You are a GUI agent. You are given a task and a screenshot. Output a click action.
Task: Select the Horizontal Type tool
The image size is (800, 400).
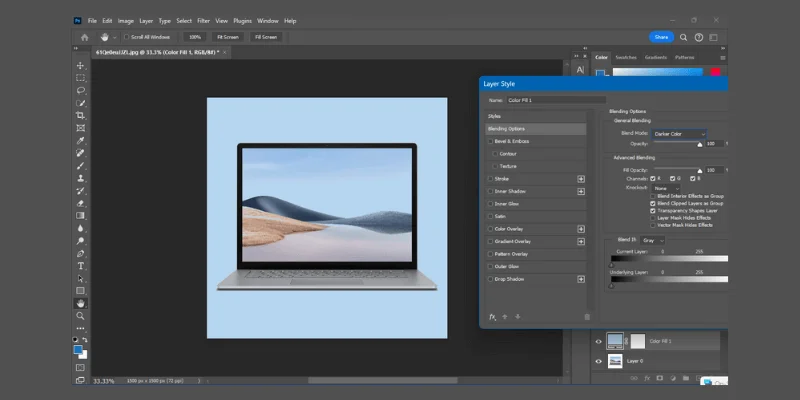tap(81, 266)
